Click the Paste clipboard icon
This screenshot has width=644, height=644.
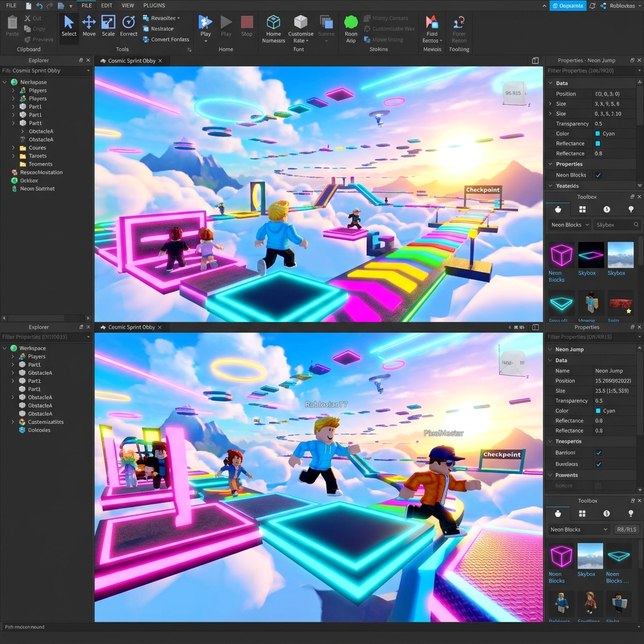(13, 26)
